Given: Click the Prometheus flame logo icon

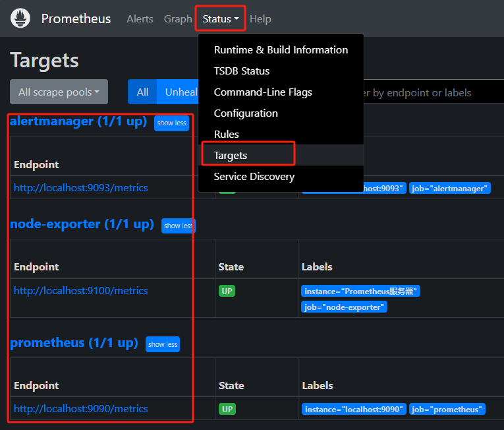Looking at the screenshot, I should click(x=20, y=18).
